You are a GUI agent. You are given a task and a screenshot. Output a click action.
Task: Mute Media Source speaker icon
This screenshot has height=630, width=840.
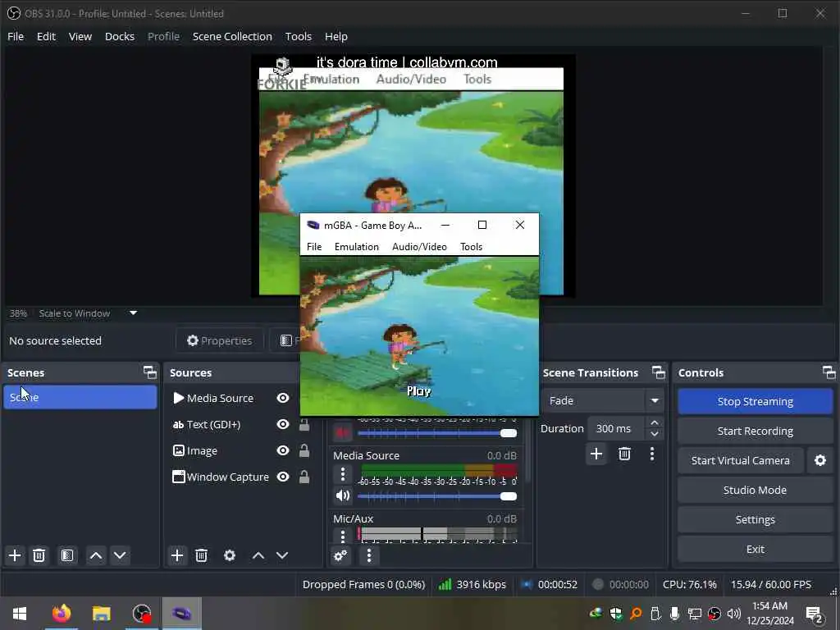pyautogui.click(x=343, y=495)
